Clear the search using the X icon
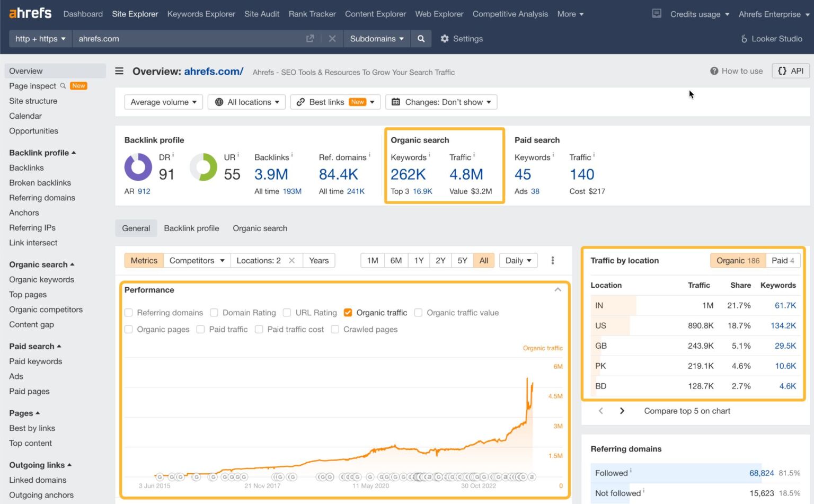This screenshot has width=814, height=504. click(332, 38)
